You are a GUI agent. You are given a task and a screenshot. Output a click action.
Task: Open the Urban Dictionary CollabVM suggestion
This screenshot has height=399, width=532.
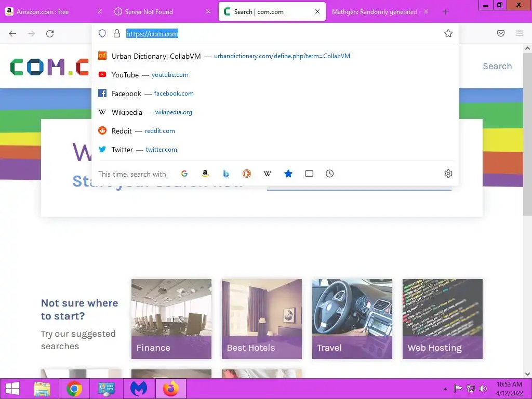tap(275, 56)
